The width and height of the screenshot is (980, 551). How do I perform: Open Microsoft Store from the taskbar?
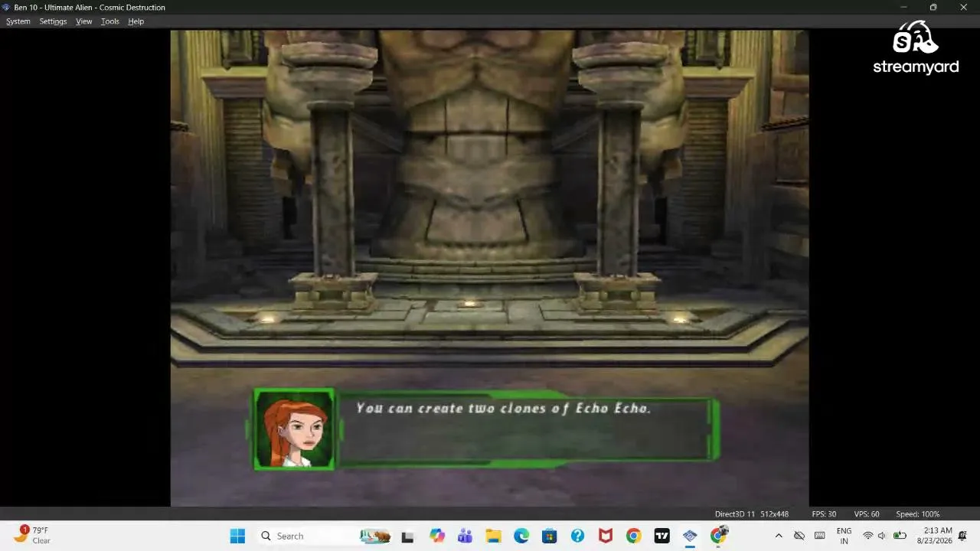549,536
